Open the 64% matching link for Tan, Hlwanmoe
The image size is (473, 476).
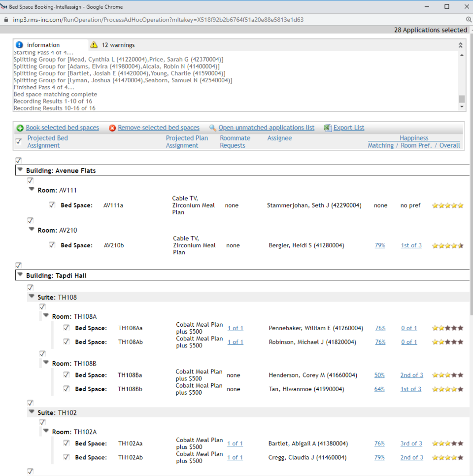click(379, 389)
